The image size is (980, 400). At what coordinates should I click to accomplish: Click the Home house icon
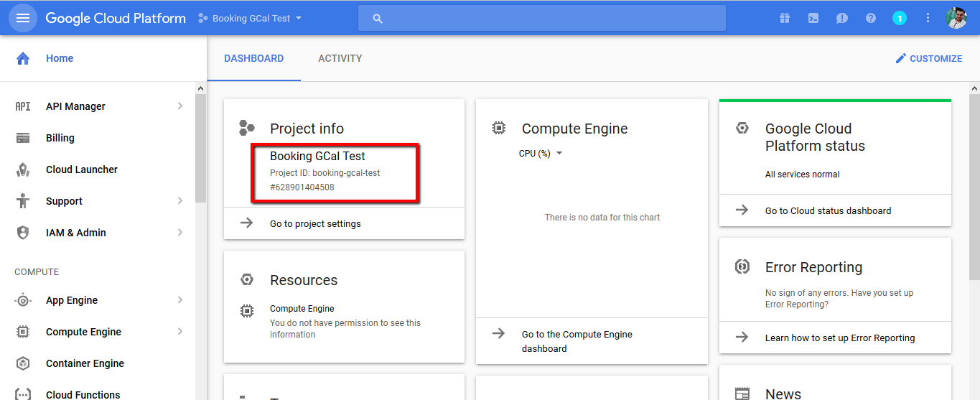23,58
